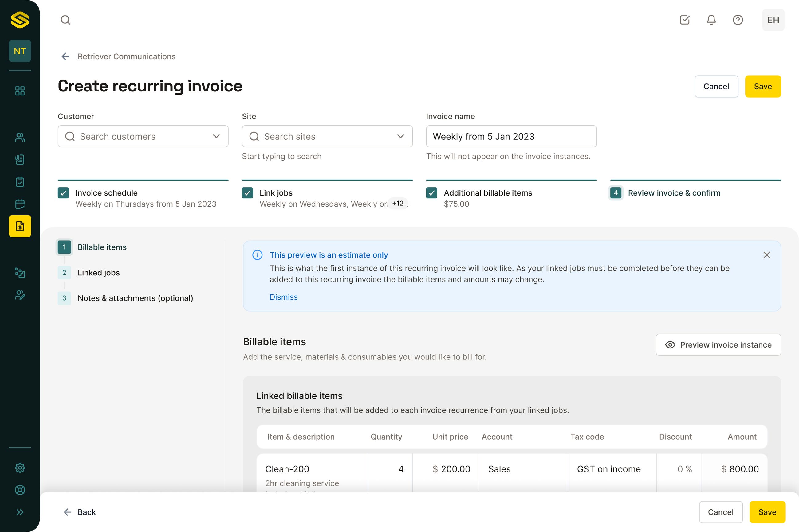Open the settings gear in sidebar

point(20,468)
